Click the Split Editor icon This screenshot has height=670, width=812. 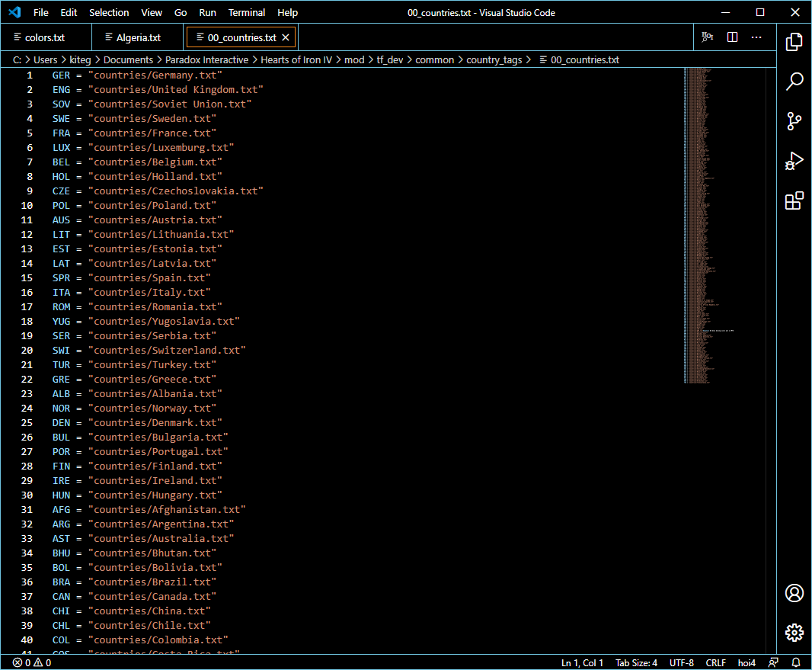tap(732, 37)
